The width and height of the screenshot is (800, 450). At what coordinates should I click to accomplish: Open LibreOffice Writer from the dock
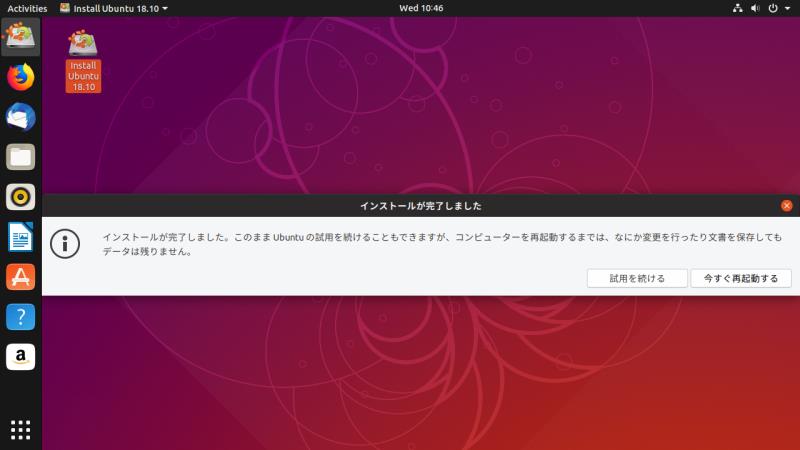tap(20, 237)
